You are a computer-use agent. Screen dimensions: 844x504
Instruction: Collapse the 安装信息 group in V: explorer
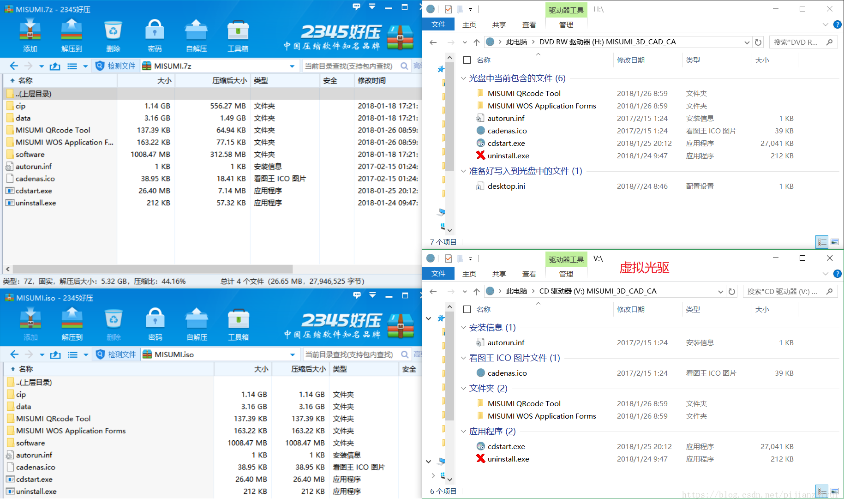click(x=463, y=328)
